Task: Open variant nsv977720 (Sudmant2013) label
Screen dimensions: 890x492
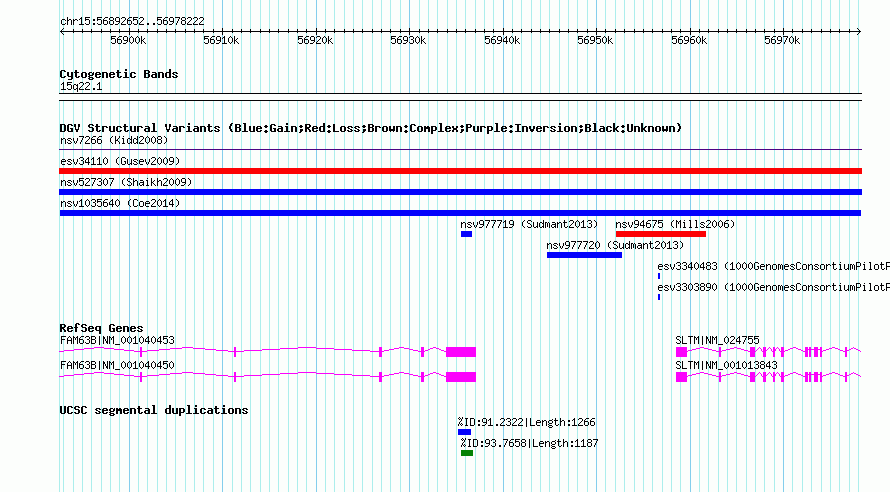Action: [615, 245]
